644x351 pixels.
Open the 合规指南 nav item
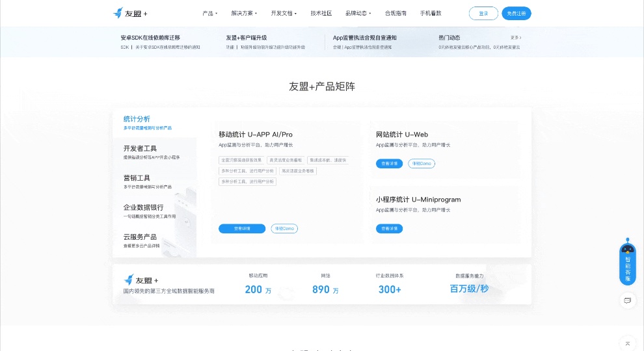pos(396,13)
